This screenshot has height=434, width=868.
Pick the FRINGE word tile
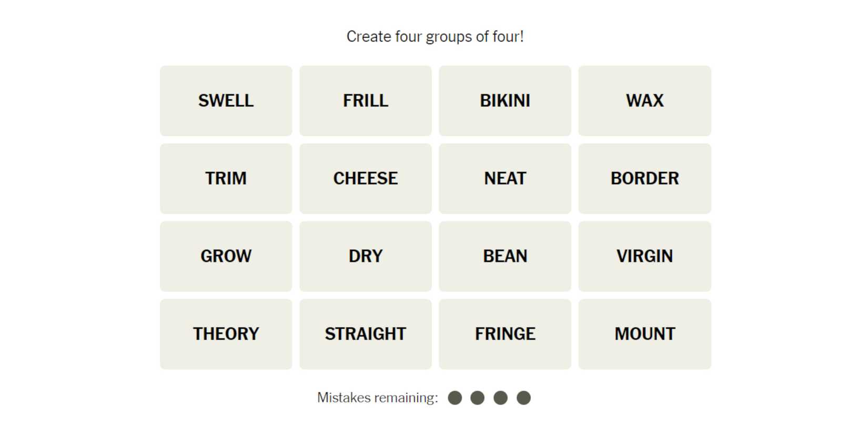(504, 334)
